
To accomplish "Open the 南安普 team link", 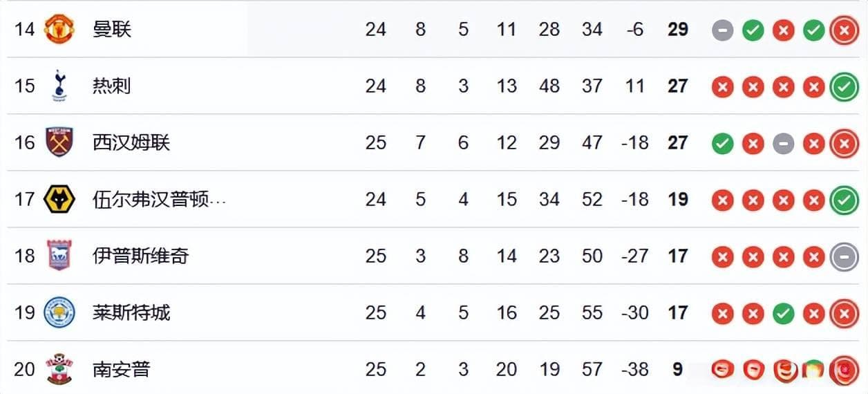I will [121, 369].
